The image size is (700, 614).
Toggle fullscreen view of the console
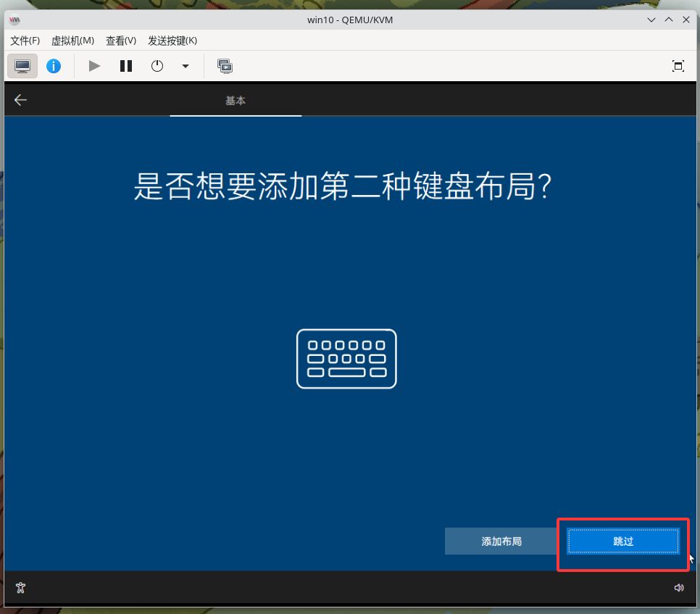[x=678, y=67]
